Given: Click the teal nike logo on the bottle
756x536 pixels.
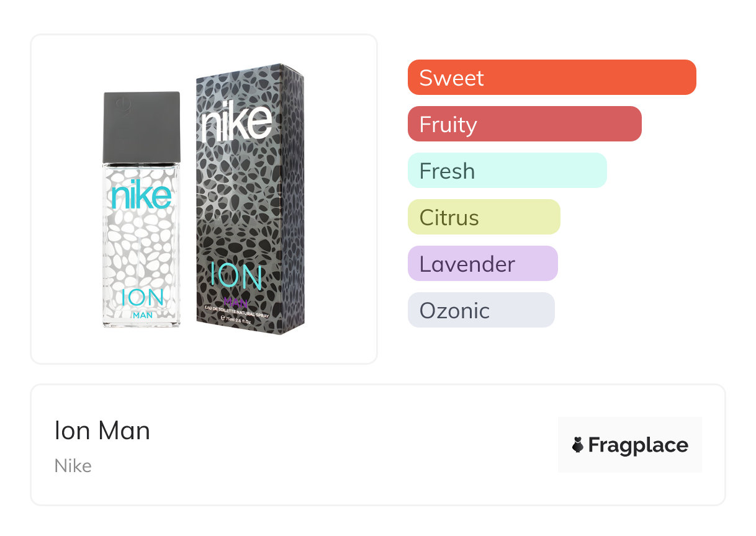Looking at the screenshot, I should point(142,194).
